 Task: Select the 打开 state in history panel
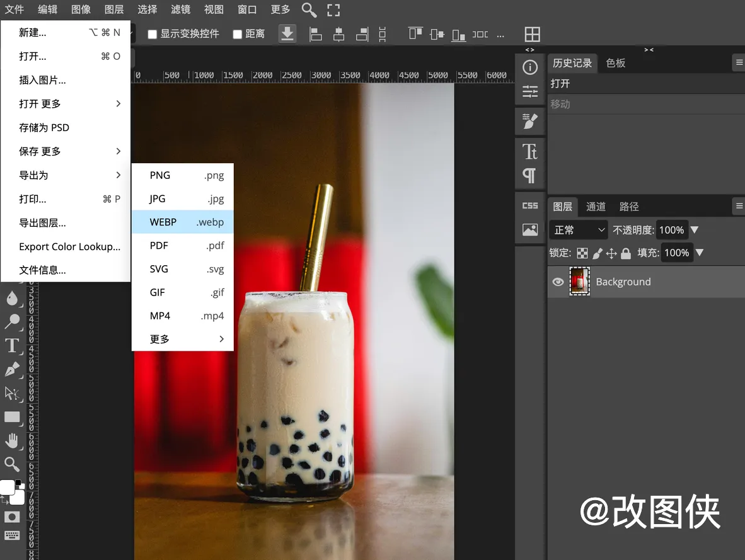coord(560,84)
